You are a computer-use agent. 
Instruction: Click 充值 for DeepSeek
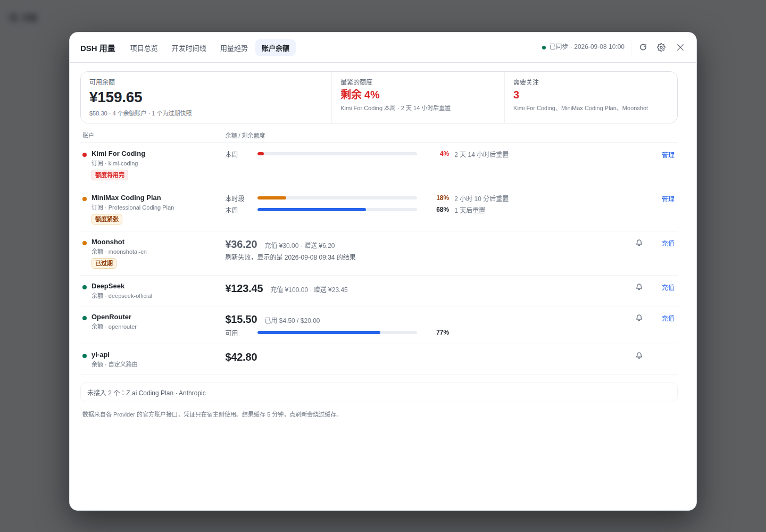(x=668, y=287)
